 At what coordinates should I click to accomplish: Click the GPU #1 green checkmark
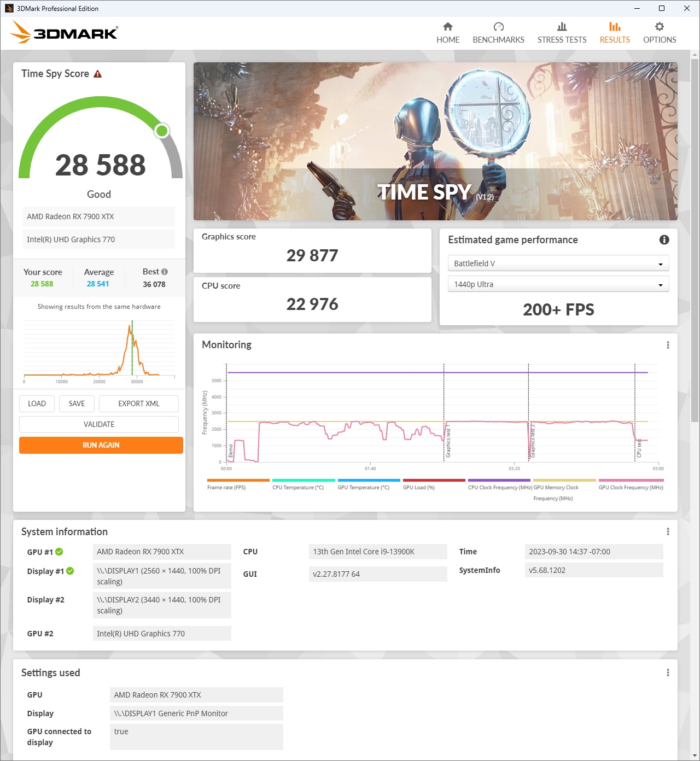[59, 552]
